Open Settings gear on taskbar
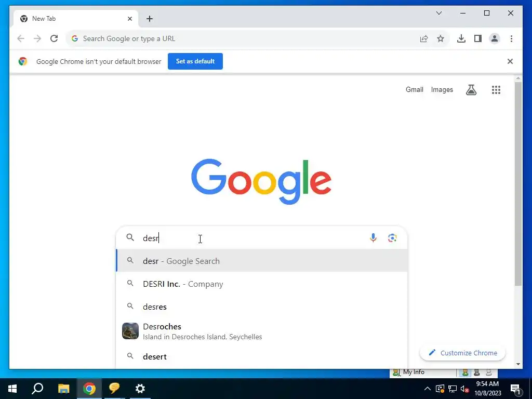 140,389
